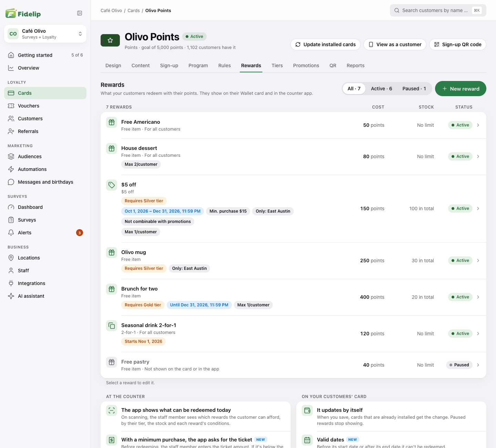This screenshot has width=496, height=448.
Task: Filter rewards by All · 7
Action: 354,89
